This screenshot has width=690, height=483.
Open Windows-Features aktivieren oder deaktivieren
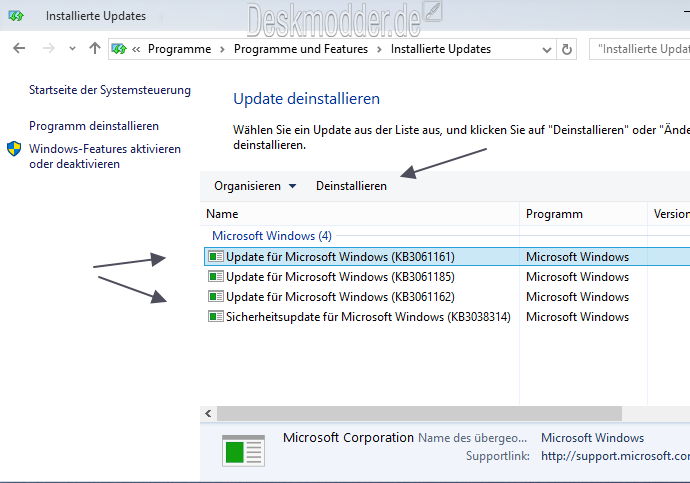tap(105, 156)
